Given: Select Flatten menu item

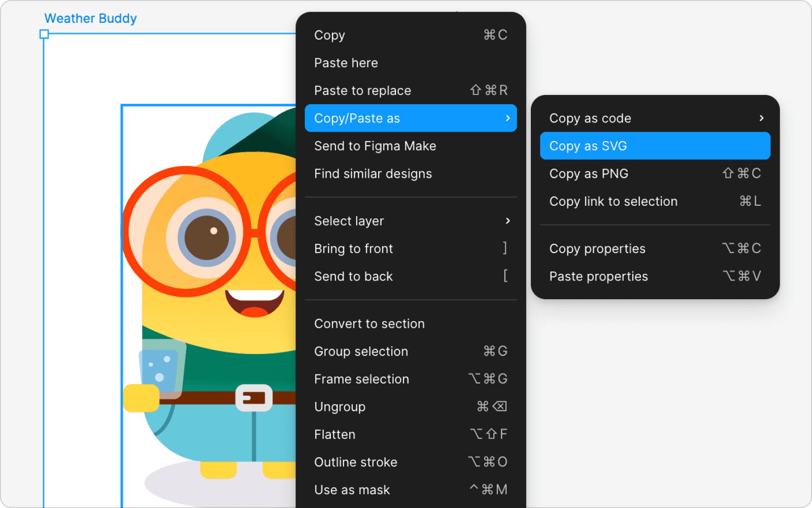Looking at the screenshot, I should click(x=411, y=434).
